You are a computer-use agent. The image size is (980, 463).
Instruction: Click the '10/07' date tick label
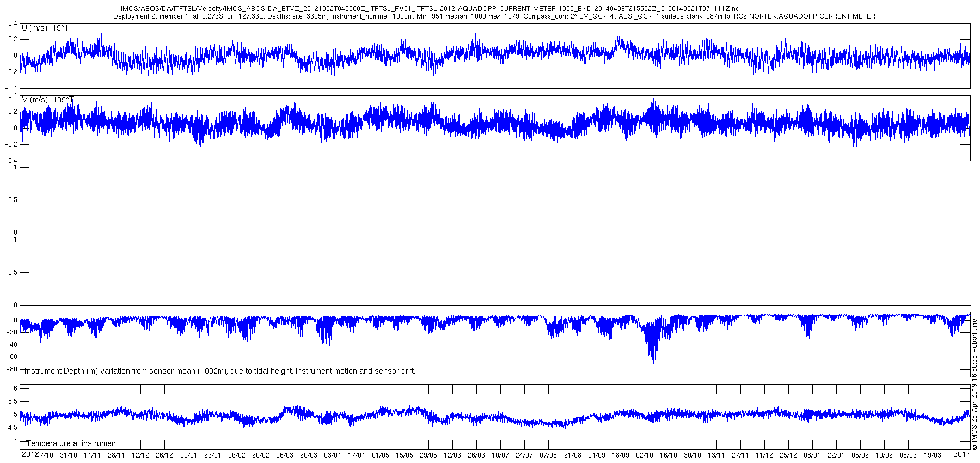pos(500,455)
